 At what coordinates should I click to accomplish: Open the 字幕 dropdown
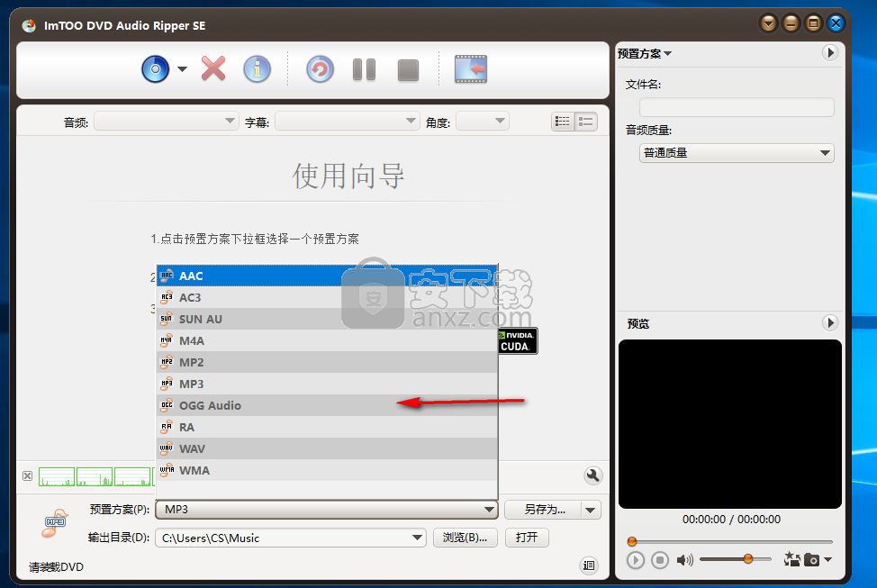pyautogui.click(x=348, y=121)
